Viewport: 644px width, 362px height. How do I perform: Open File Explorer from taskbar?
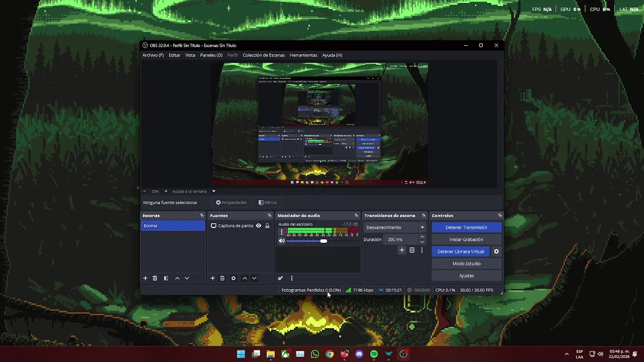point(271,354)
